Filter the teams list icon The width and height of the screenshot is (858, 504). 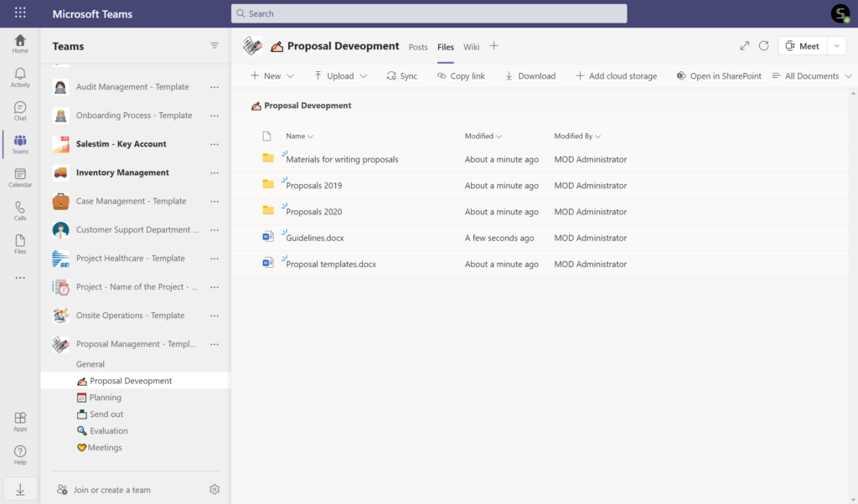214,45
